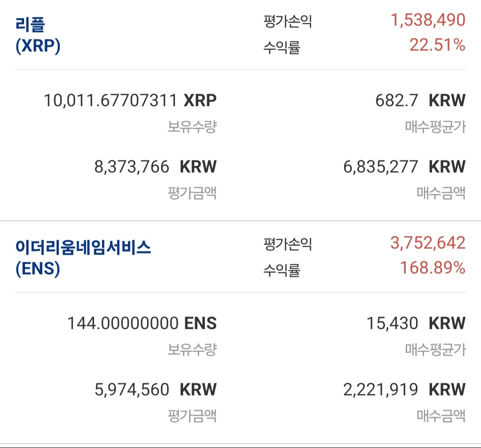Image resolution: width=481 pixels, height=448 pixels.
Task: Click the 보유수량 label under XRP
Action: coord(192,127)
